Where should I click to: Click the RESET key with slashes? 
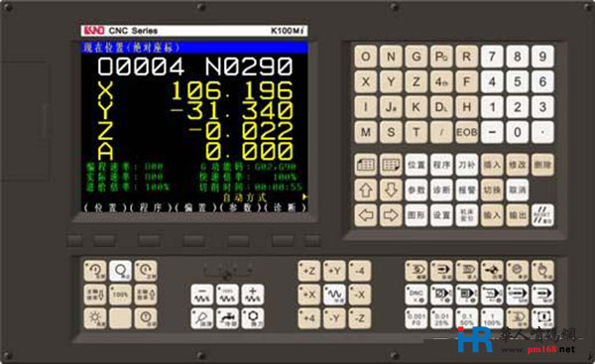(542, 215)
